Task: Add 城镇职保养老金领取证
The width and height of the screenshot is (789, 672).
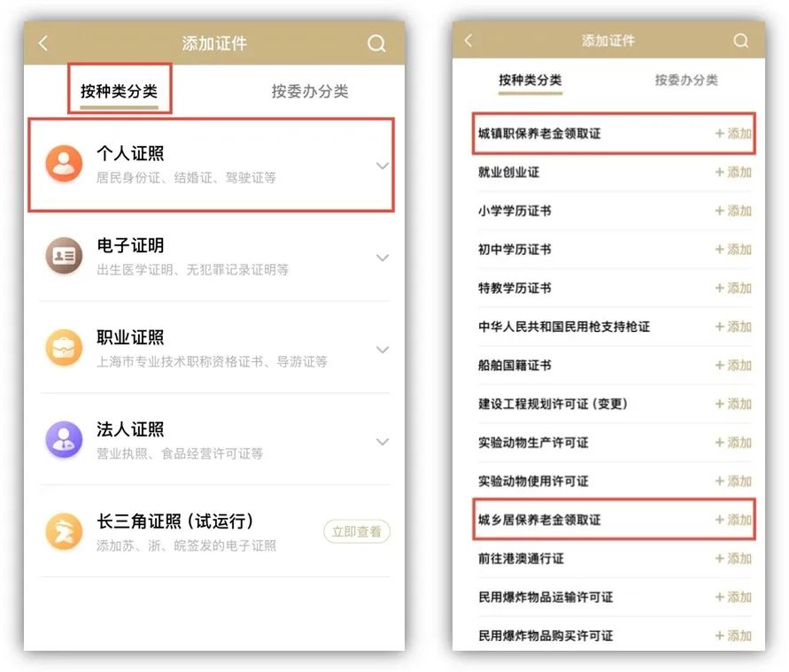Action: click(x=733, y=134)
